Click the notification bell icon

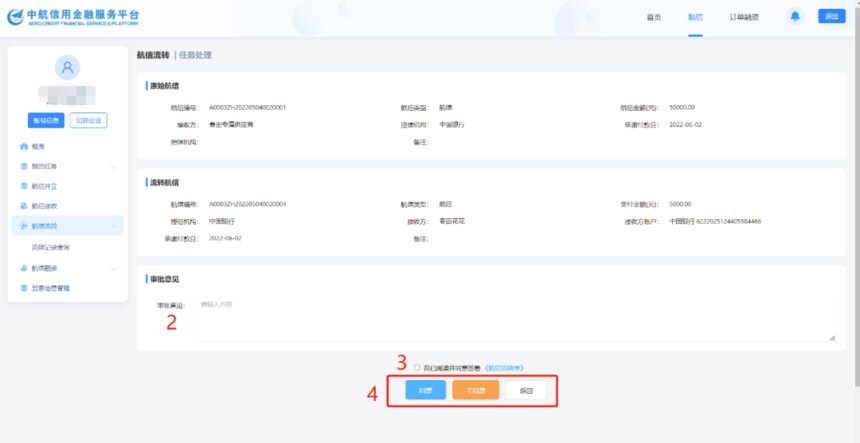pos(795,16)
